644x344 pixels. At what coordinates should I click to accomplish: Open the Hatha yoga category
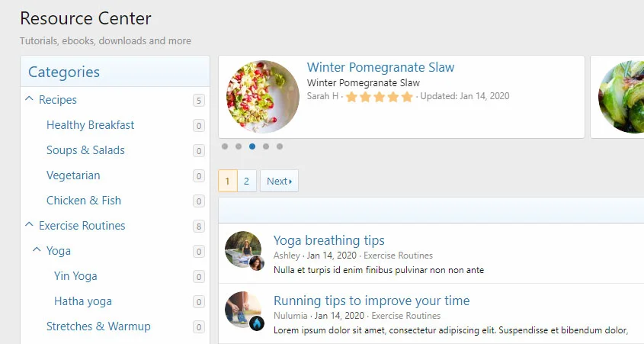click(83, 301)
